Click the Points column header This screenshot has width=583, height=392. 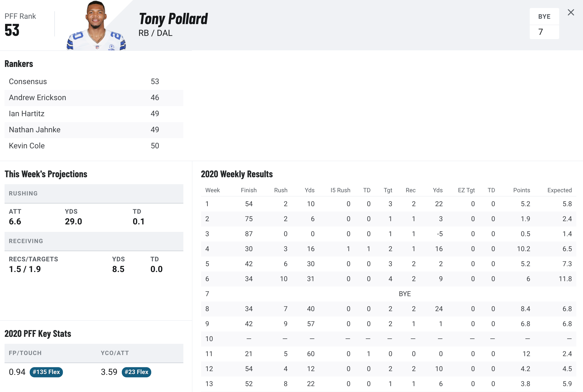coord(521,190)
